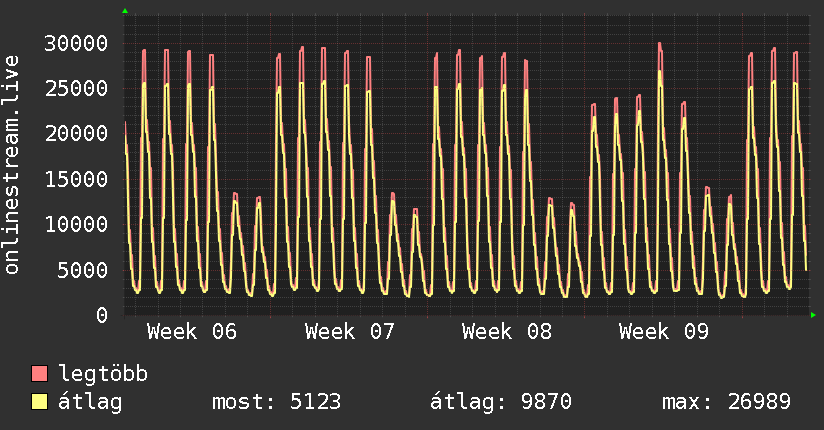Click the green arrow atop the y-axis
This screenshot has width=824, height=430.
tap(125, 11)
